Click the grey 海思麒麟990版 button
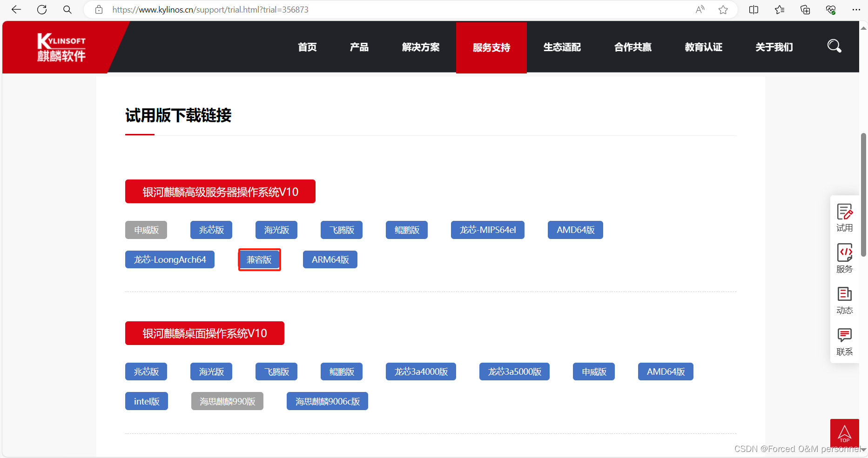The height and width of the screenshot is (458, 868). coord(227,401)
